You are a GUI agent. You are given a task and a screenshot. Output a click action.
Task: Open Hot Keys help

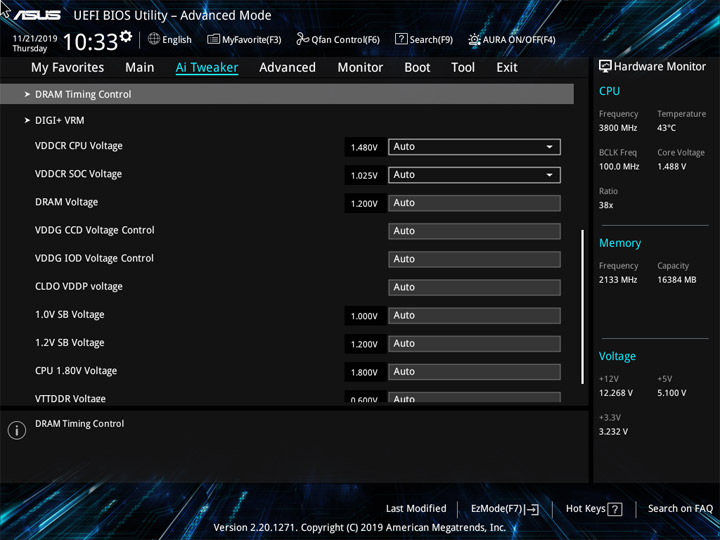(x=594, y=509)
